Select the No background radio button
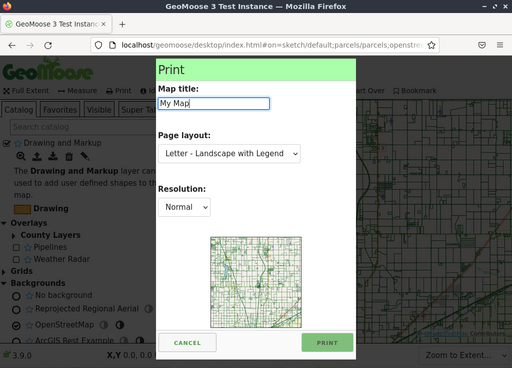This screenshot has width=512, height=368. pos(16,296)
